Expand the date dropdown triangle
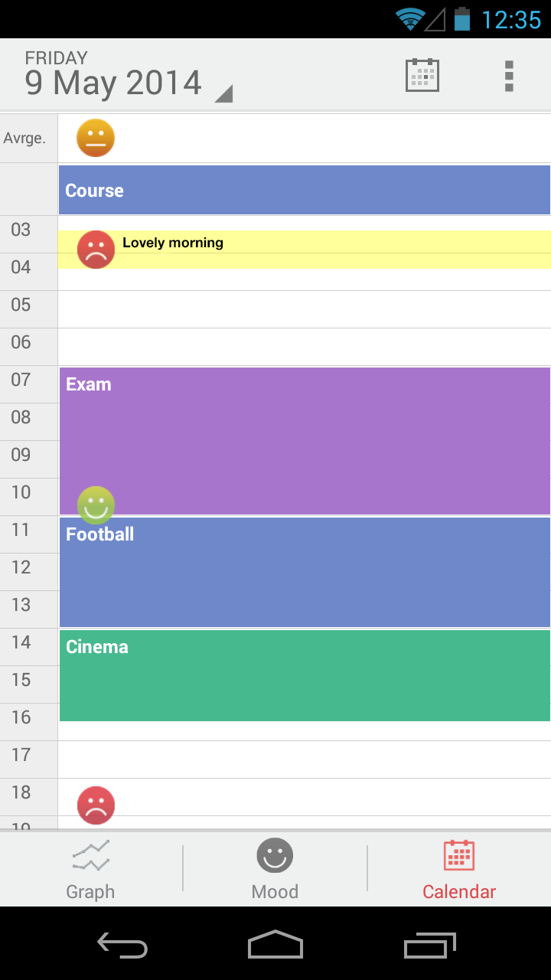The height and width of the screenshot is (980, 551). 223,94
